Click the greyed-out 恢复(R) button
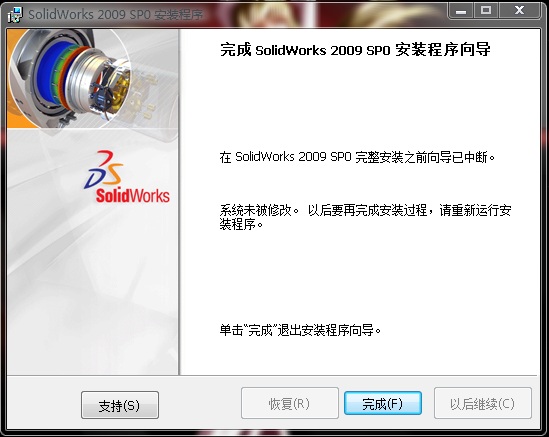 coord(290,403)
